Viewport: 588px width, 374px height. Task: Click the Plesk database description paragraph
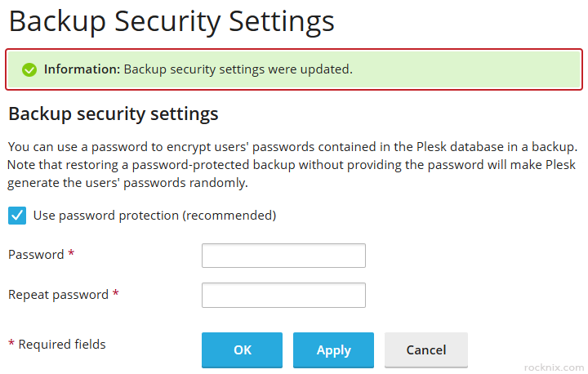292,165
